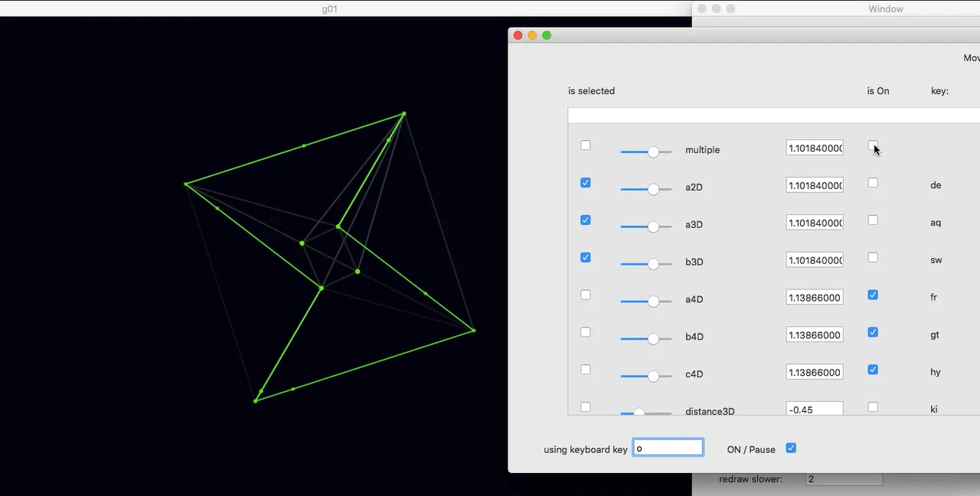Disable the 'is On' checkbox for b4D
This screenshot has width=980, height=496.
[873, 332]
